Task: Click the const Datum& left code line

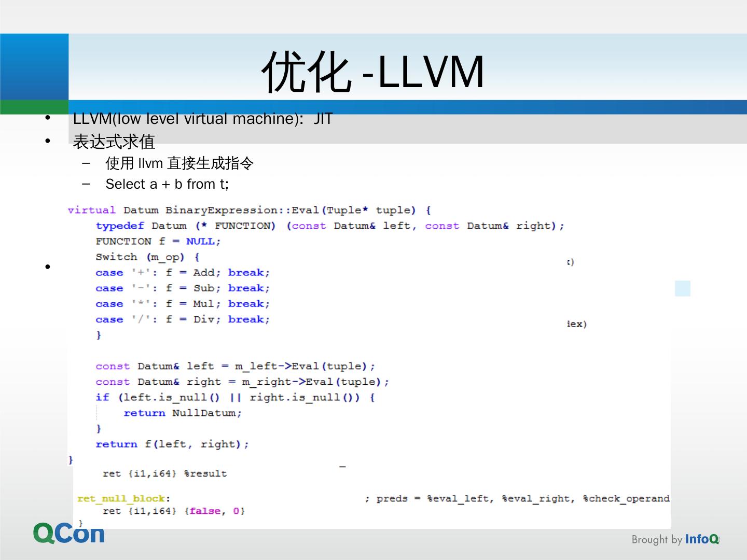Action: pos(235,366)
